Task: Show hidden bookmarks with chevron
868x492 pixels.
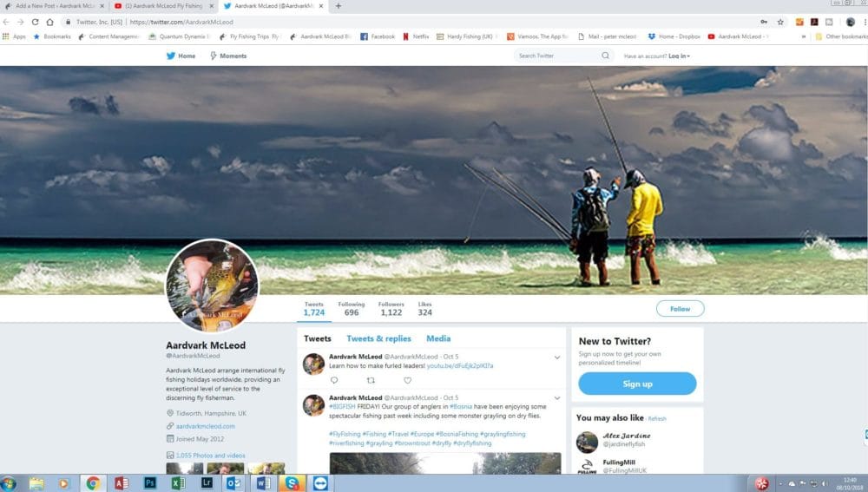Action: (x=803, y=36)
